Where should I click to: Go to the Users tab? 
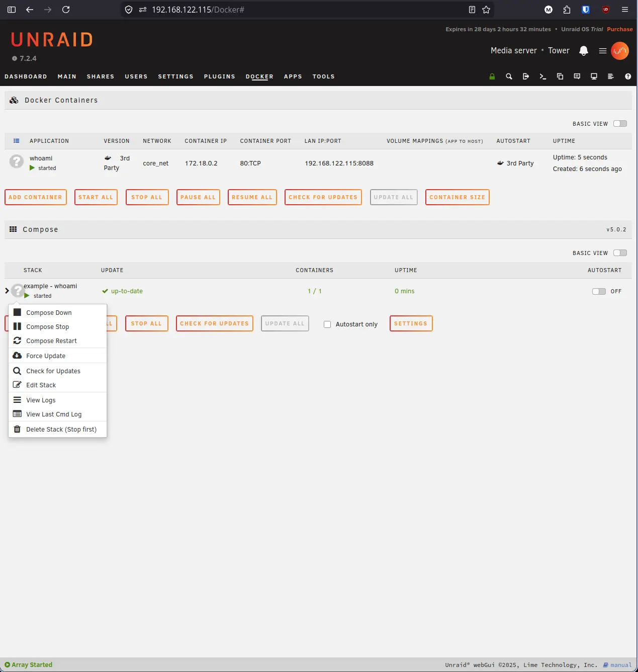pos(136,76)
